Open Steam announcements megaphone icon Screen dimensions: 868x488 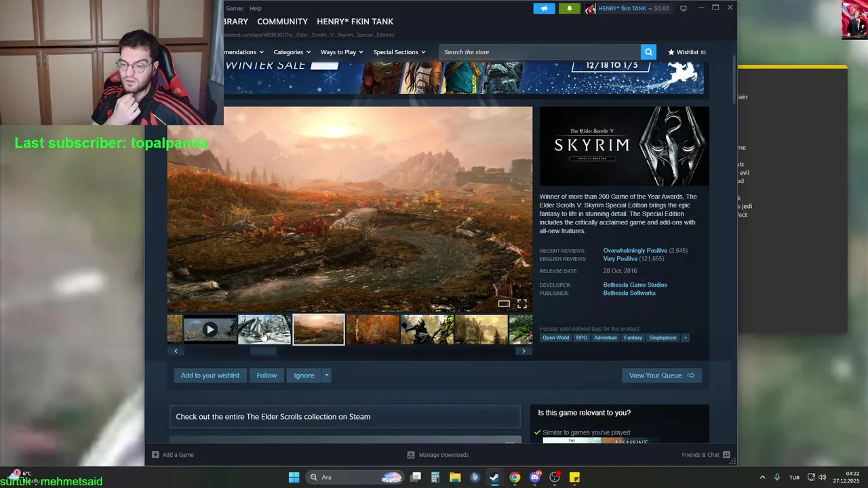point(544,8)
